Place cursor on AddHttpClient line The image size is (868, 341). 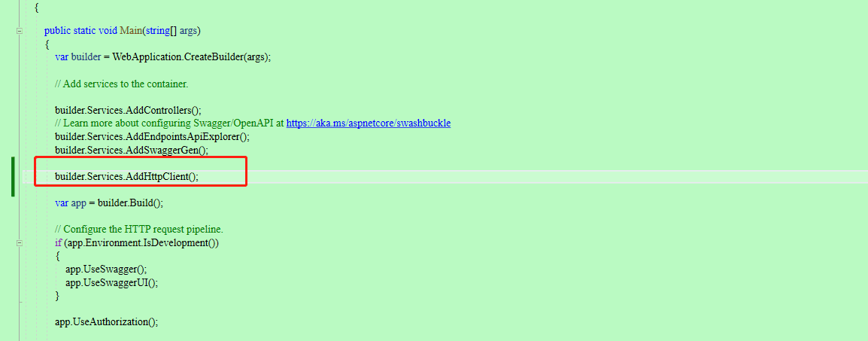coord(126,177)
